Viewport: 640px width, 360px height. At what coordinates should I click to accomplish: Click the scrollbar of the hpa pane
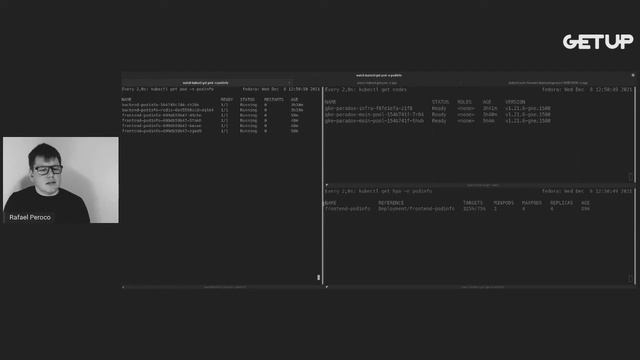(x=635, y=237)
